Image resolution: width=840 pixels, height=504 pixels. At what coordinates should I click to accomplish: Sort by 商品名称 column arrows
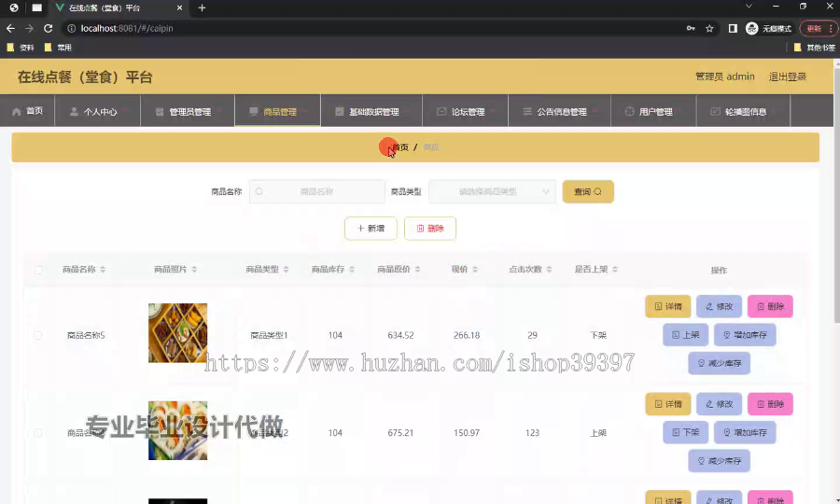(x=103, y=270)
